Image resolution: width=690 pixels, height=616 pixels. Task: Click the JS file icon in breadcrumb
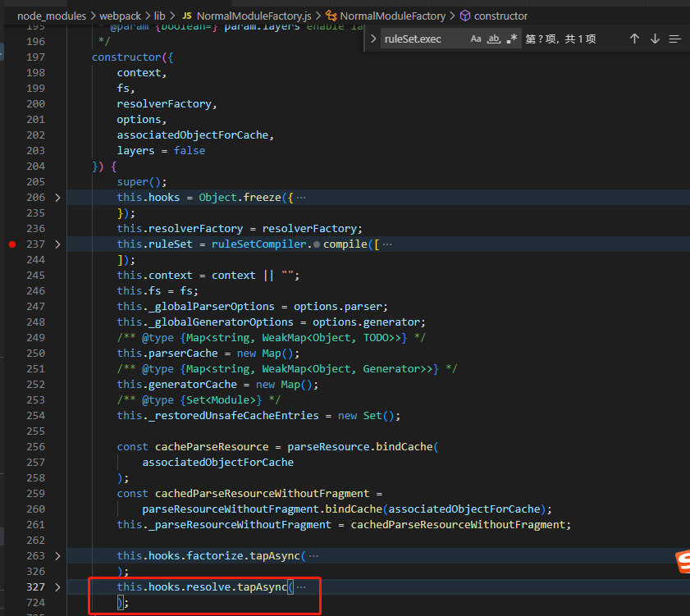pyautogui.click(x=187, y=16)
